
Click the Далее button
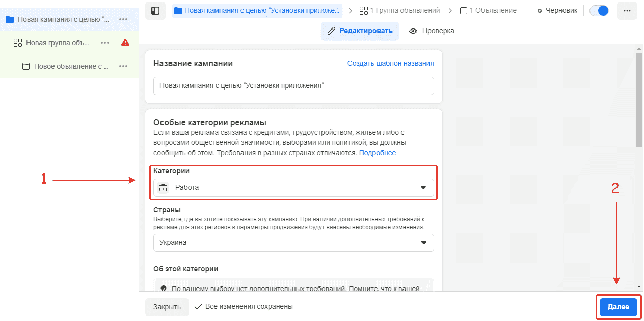click(618, 307)
